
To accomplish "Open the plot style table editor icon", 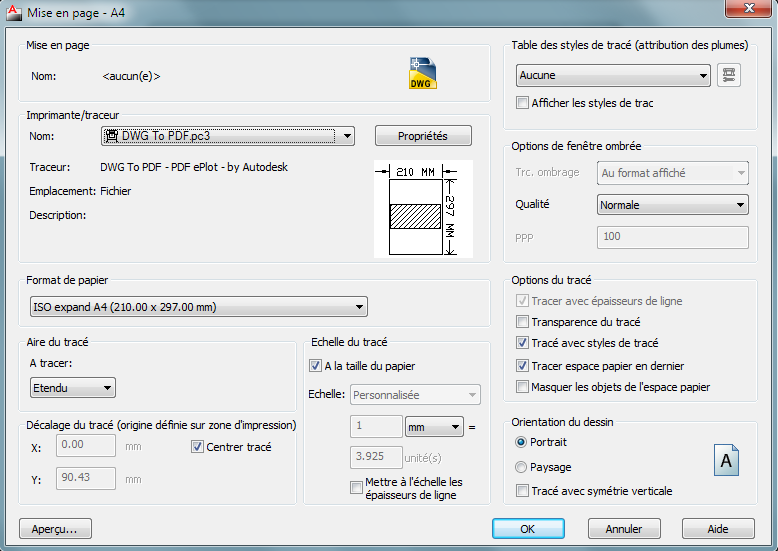I will pyautogui.click(x=729, y=75).
